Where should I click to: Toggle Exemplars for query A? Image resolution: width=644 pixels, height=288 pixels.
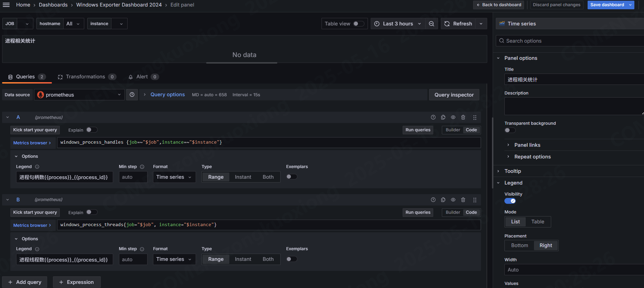tap(292, 177)
